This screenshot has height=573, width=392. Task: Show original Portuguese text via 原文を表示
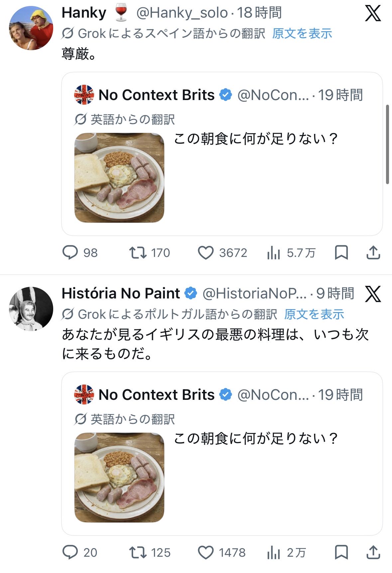coord(314,314)
